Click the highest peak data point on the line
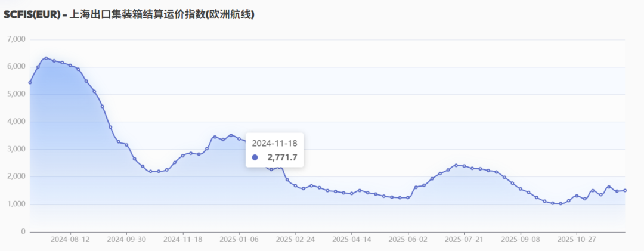This screenshot has height=251, width=644. [x=46, y=58]
